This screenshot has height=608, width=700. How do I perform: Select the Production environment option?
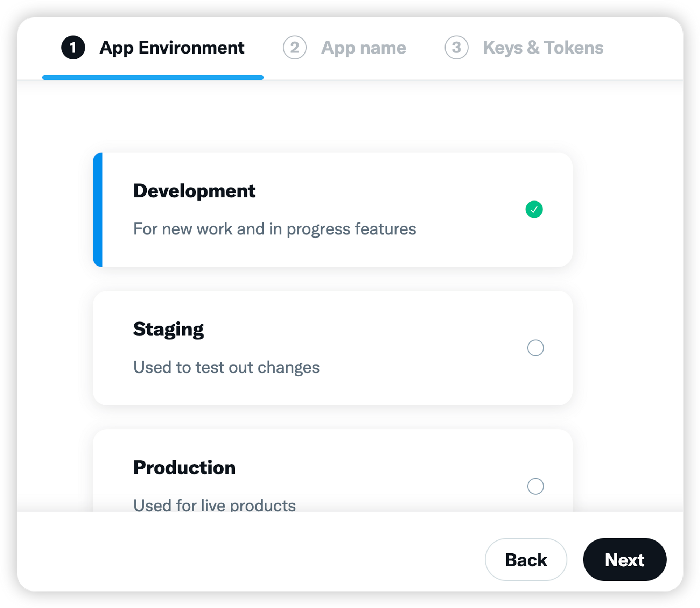535,487
